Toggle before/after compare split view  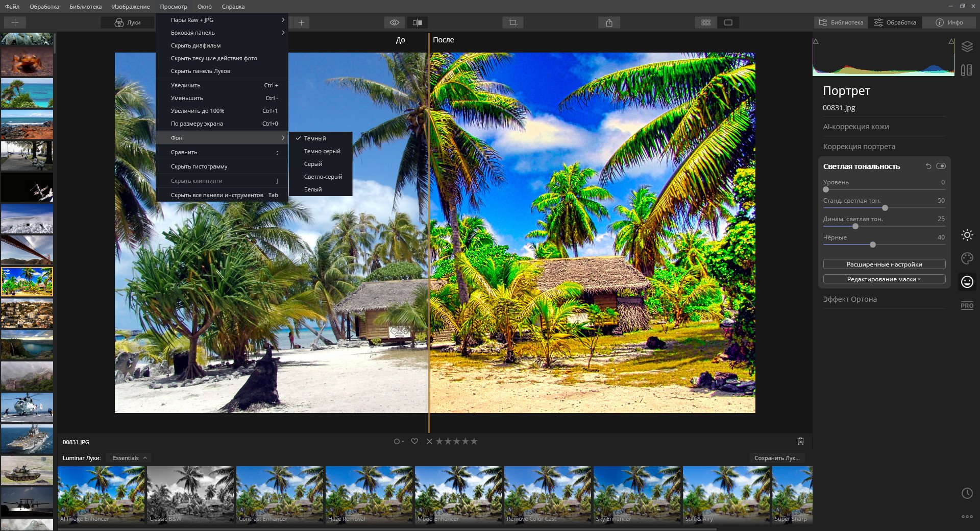pyautogui.click(x=417, y=22)
